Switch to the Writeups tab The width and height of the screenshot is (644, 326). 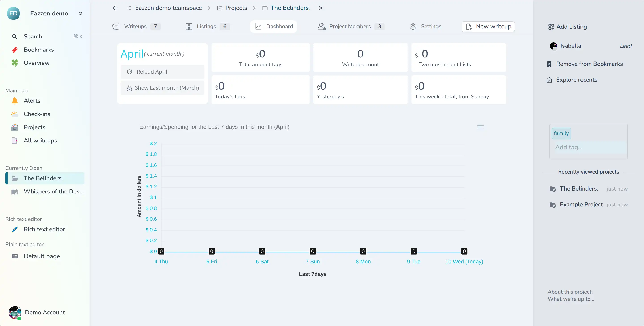coord(135,27)
